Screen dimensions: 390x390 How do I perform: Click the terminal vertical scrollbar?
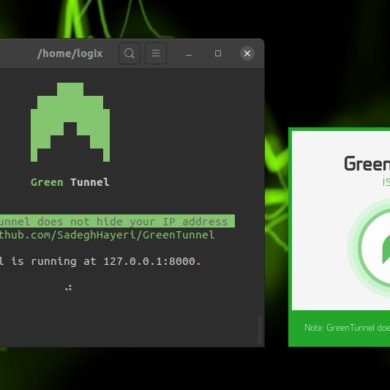[260, 330]
